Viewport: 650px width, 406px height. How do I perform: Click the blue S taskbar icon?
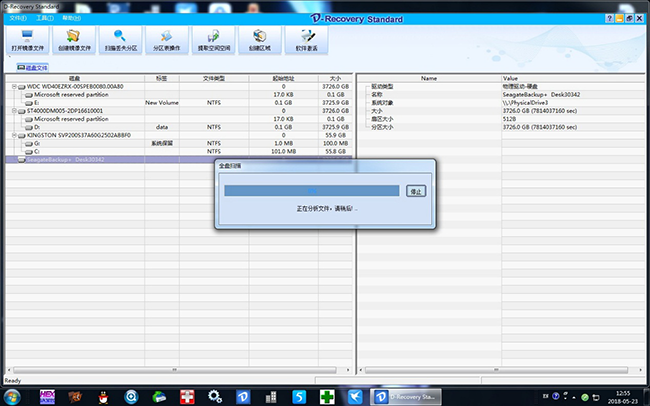[299, 397]
